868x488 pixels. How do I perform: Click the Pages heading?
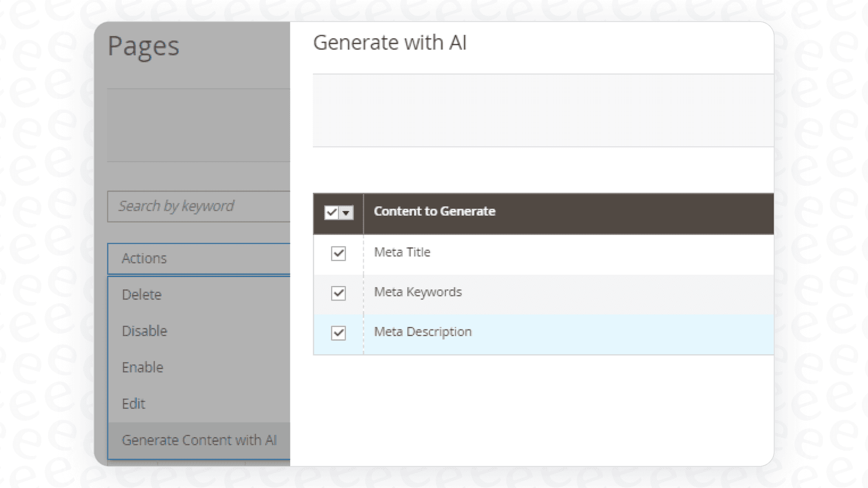coord(144,46)
